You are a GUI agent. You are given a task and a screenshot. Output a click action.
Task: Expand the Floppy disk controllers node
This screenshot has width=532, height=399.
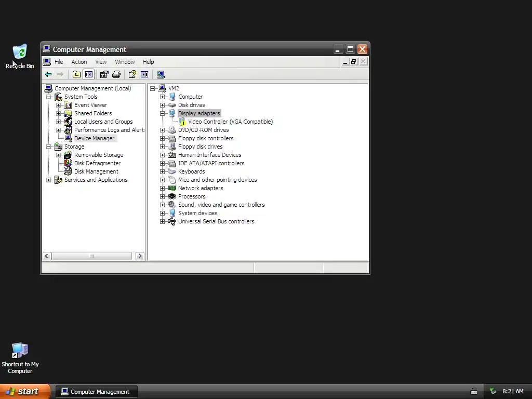tap(162, 138)
